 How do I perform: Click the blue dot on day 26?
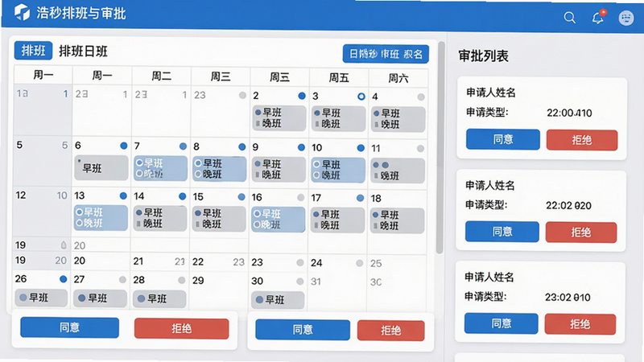[64, 279]
